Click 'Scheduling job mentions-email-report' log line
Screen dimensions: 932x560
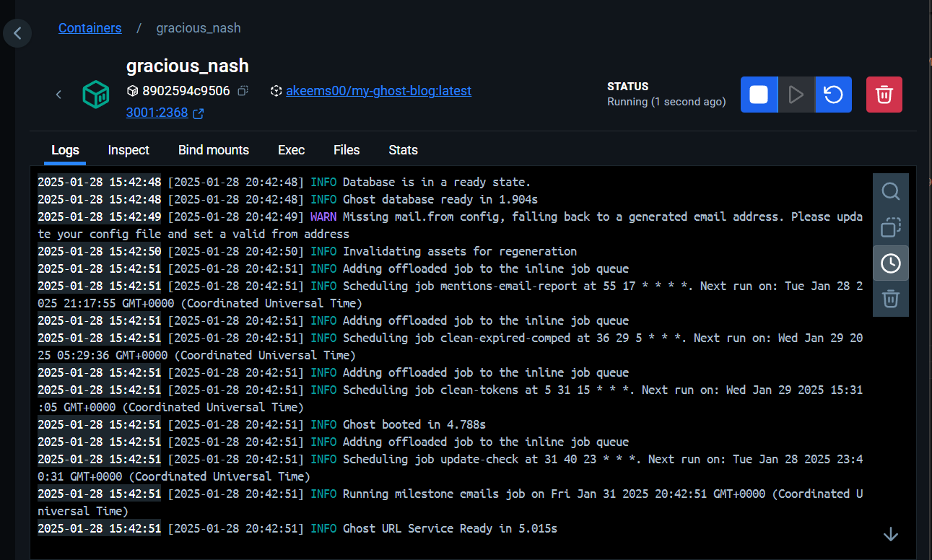pyautogui.click(x=450, y=294)
